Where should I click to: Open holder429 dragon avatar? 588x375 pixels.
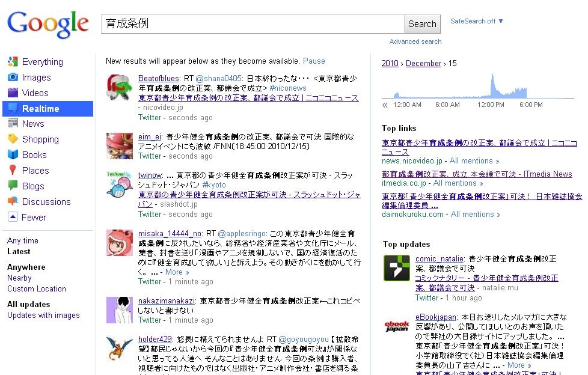pos(119,349)
